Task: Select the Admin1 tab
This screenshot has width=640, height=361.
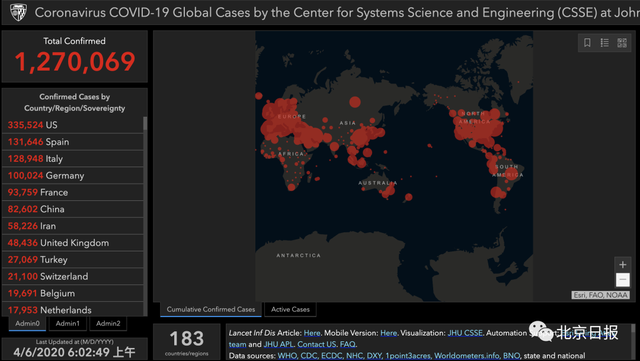Action: click(x=67, y=323)
